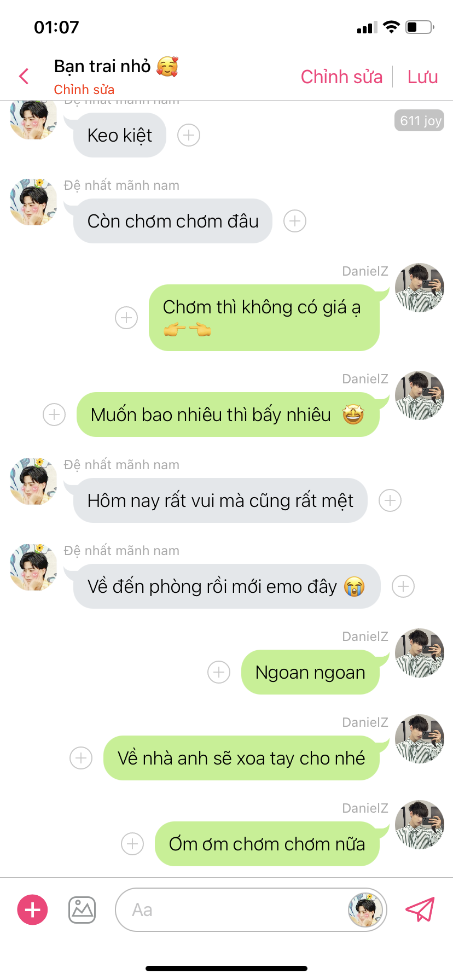The image size is (453, 980).
Task: Click 'Lưu' to save the chat
Action: click(x=422, y=77)
